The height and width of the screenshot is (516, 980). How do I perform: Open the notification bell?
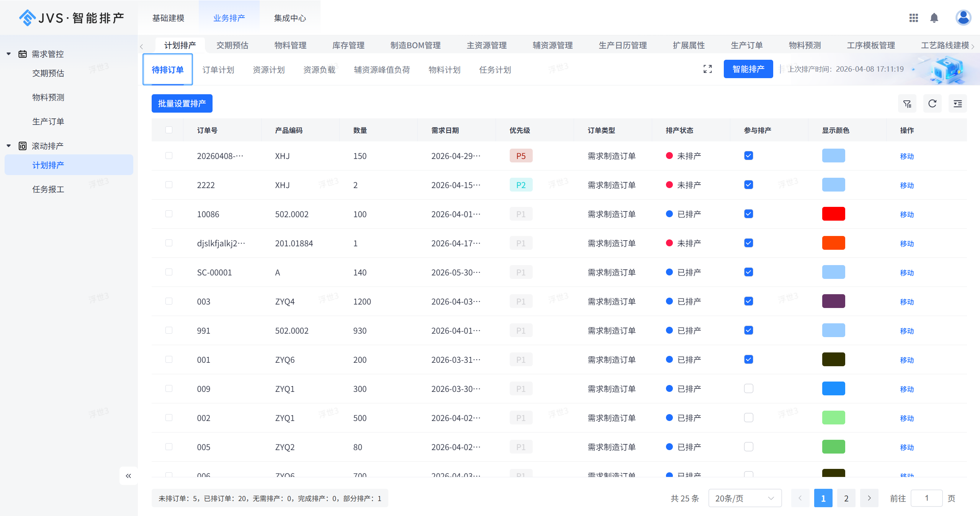[934, 18]
